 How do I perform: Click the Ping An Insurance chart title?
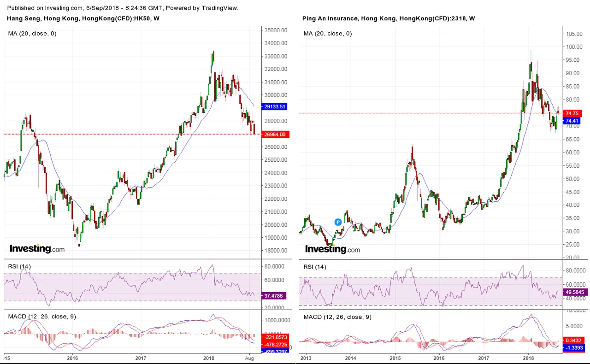click(x=389, y=18)
